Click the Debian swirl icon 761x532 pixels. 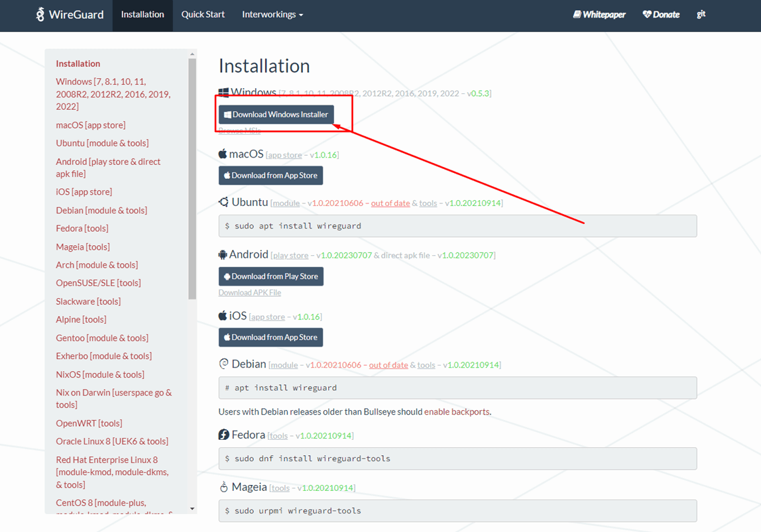click(x=223, y=364)
